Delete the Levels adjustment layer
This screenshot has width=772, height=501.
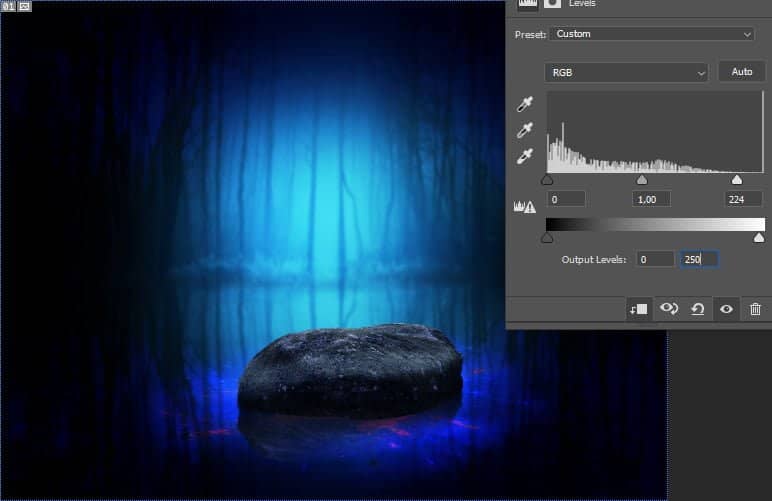(755, 310)
